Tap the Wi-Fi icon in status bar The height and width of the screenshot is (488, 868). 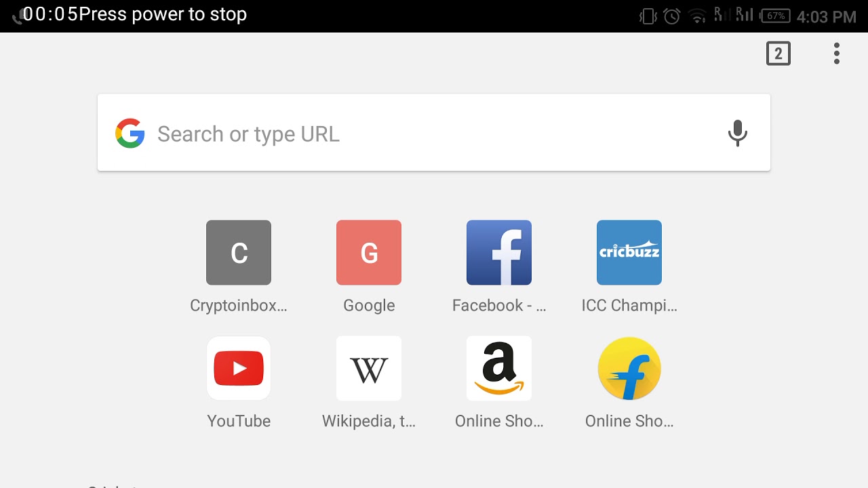coord(697,16)
